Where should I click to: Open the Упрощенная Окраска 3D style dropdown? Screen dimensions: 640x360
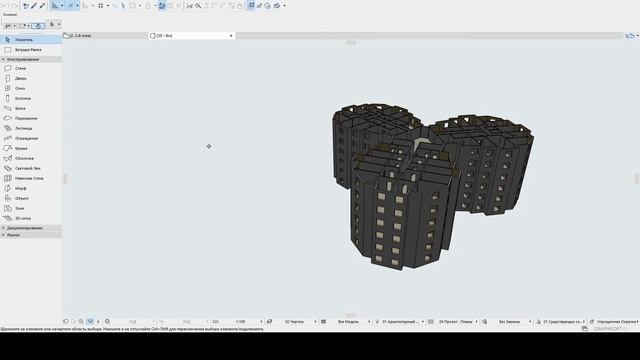(617, 322)
